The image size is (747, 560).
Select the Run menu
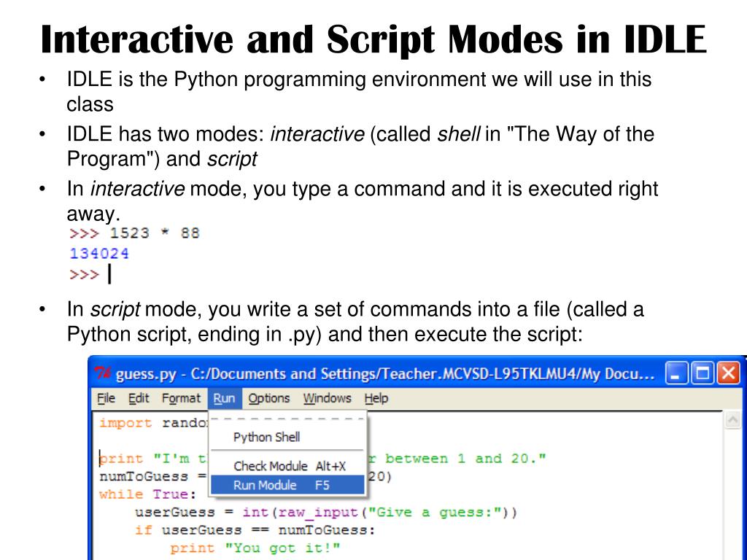click(224, 398)
